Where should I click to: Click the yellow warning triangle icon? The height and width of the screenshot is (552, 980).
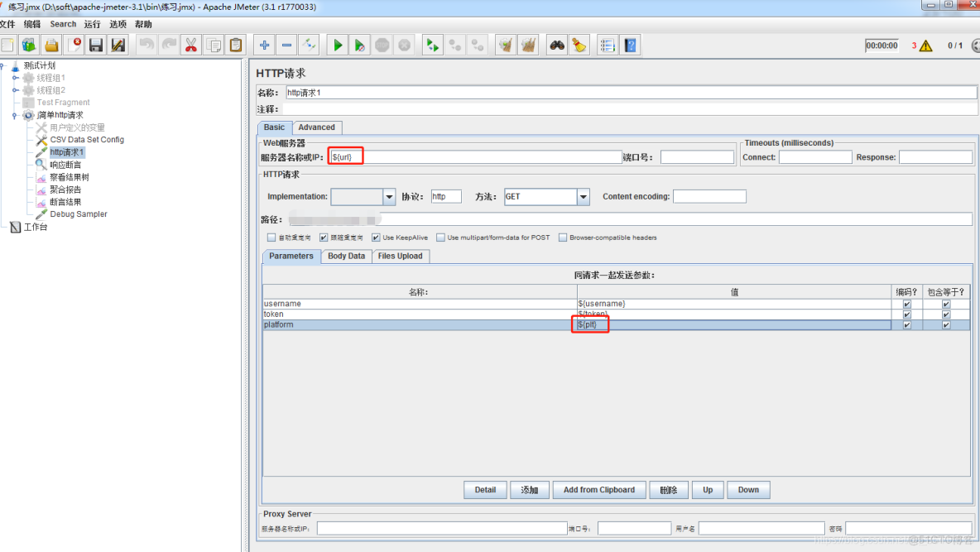point(925,46)
